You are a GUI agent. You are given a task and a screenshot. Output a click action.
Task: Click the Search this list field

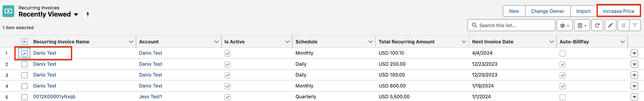click(x=513, y=26)
